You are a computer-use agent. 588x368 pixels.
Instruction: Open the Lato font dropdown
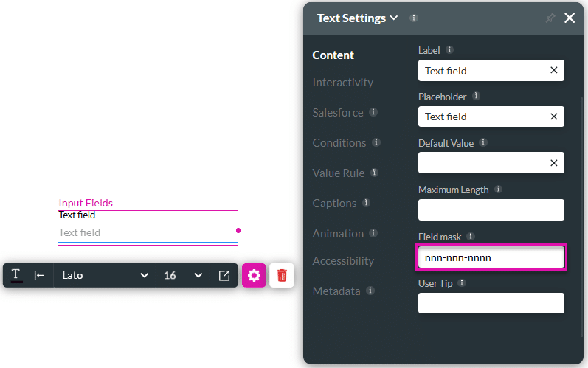click(x=105, y=275)
